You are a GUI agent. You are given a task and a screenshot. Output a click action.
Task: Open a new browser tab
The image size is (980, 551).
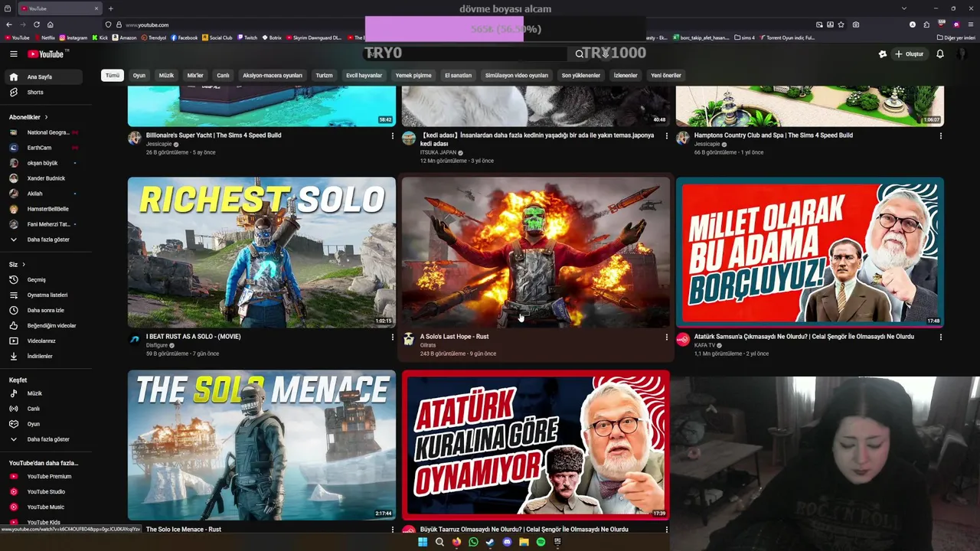tap(110, 8)
